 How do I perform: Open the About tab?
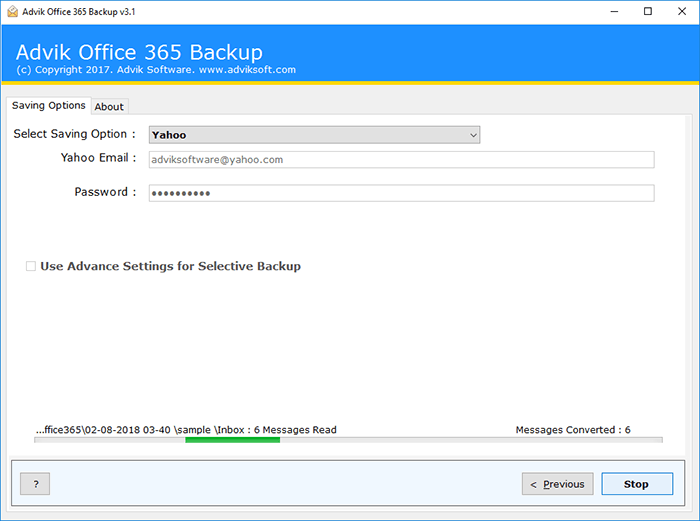pos(109,107)
